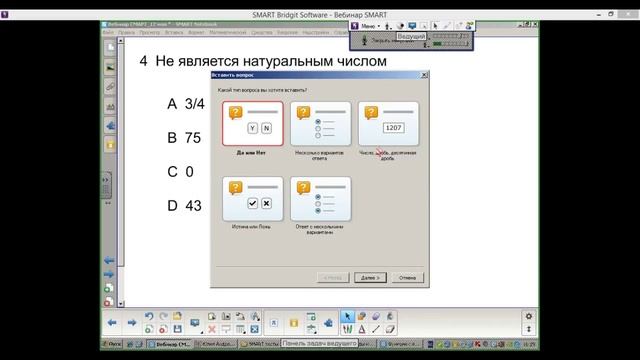Open the "Просмотр" menu in Notebook
The width and height of the screenshot is (640, 360).
click(x=149, y=32)
